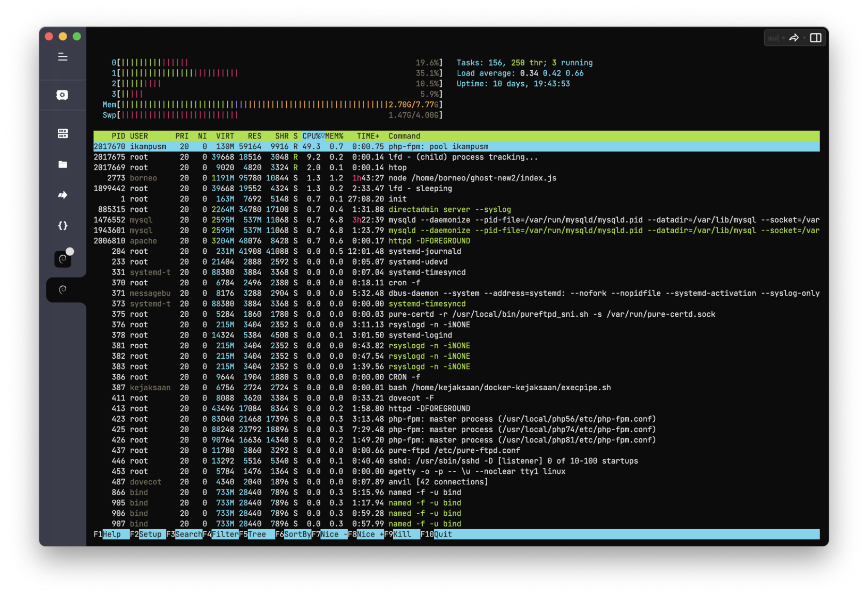This screenshot has height=598, width=868.
Task: Select the 'lfd - (child) process tracking' row
Action: [456, 157]
